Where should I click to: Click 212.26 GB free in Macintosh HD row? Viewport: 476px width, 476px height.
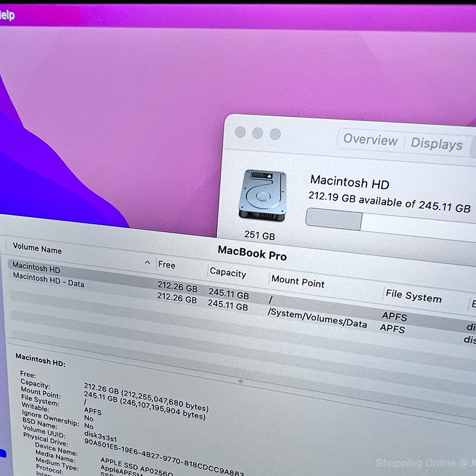[177, 286]
